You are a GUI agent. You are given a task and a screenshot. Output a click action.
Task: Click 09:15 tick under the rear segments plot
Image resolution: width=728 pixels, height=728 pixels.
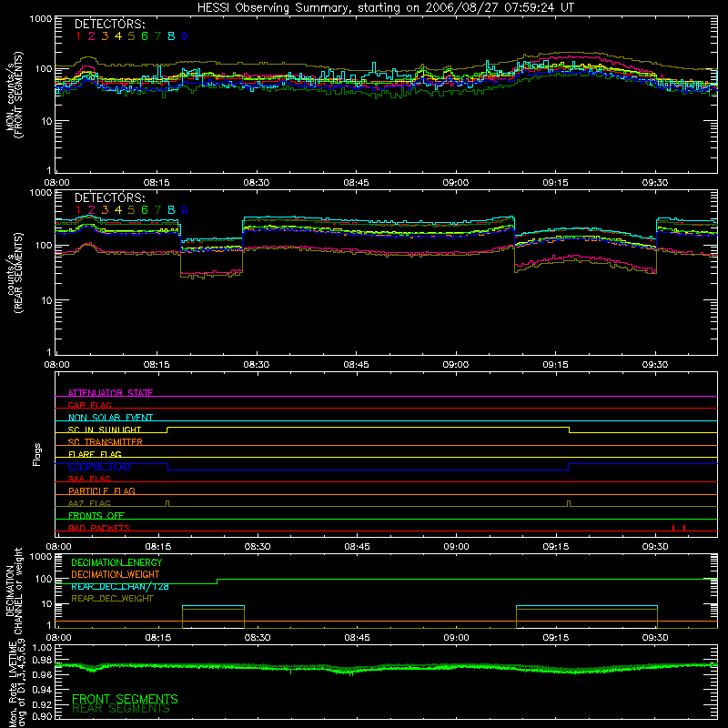point(555,365)
